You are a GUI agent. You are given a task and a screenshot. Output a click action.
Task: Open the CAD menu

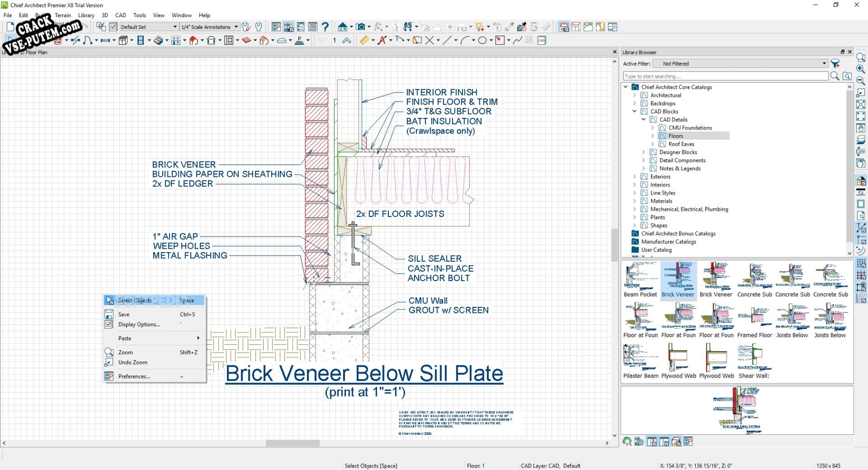pyautogui.click(x=121, y=15)
